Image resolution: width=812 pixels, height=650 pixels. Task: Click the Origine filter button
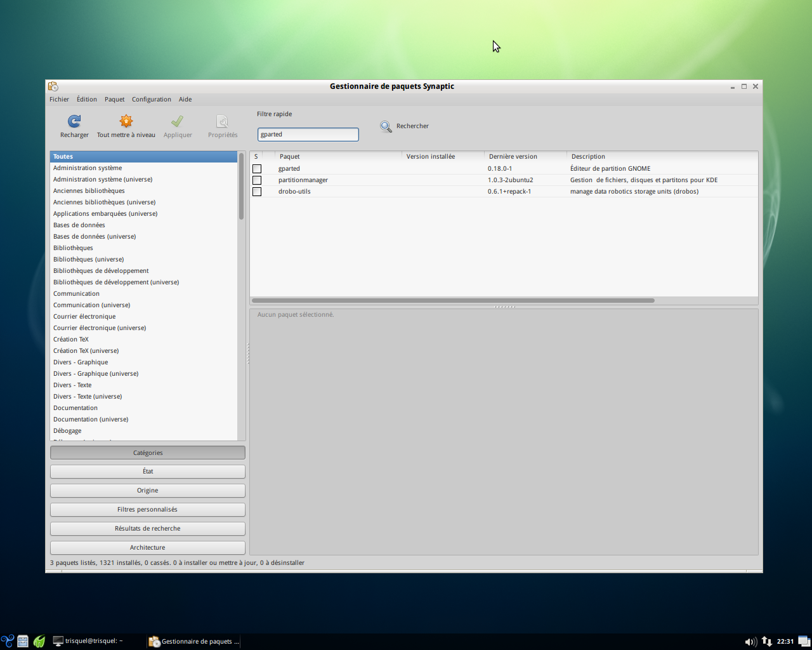(x=148, y=491)
